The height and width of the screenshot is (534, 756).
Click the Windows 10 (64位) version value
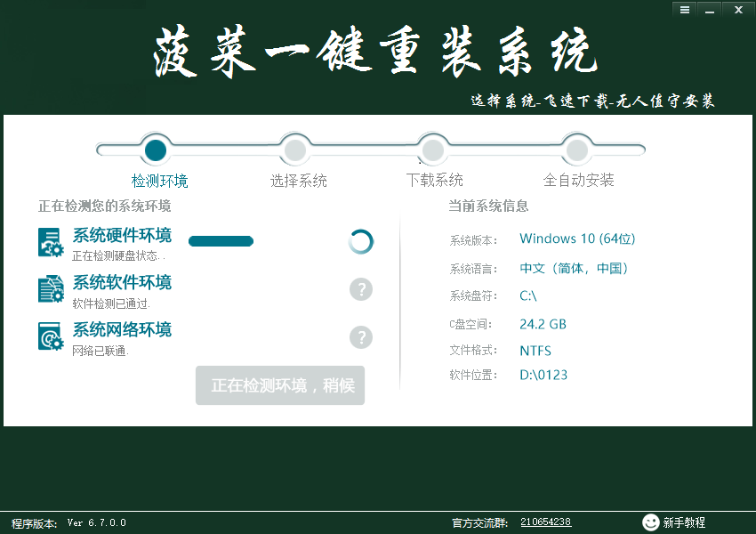click(x=577, y=239)
